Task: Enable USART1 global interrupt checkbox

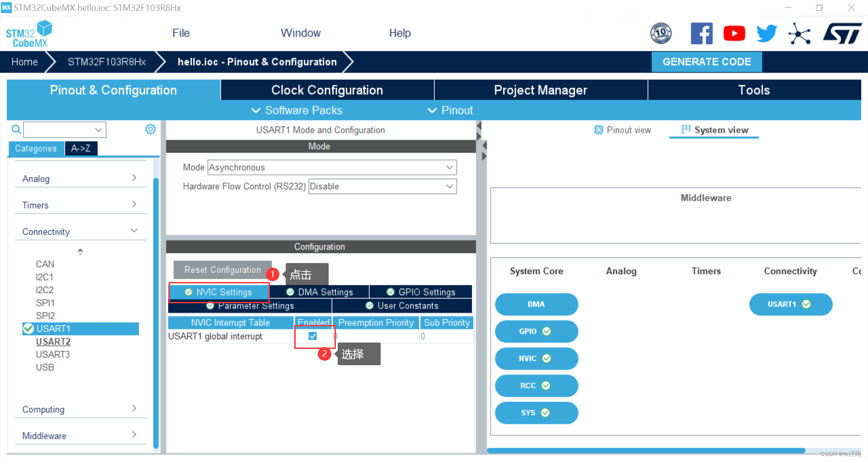Action: pyautogui.click(x=312, y=336)
